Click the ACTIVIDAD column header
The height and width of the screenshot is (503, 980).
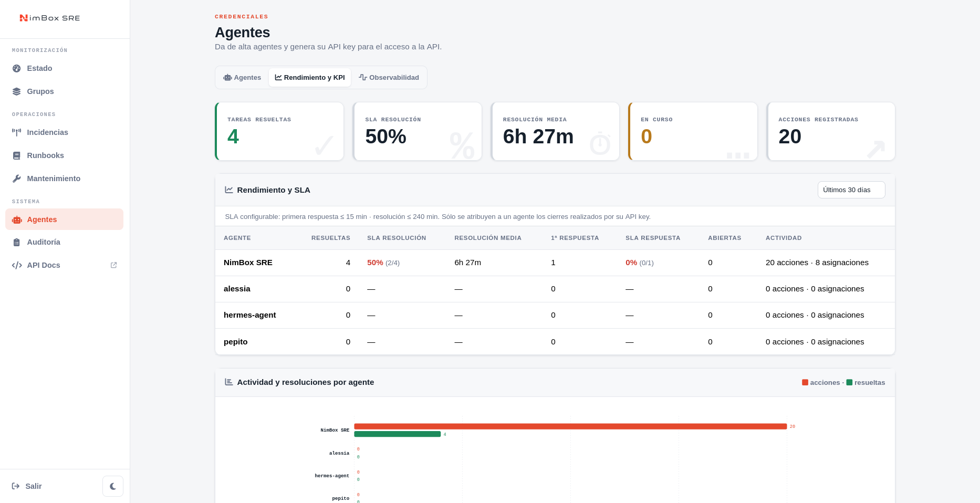[784, 238]
